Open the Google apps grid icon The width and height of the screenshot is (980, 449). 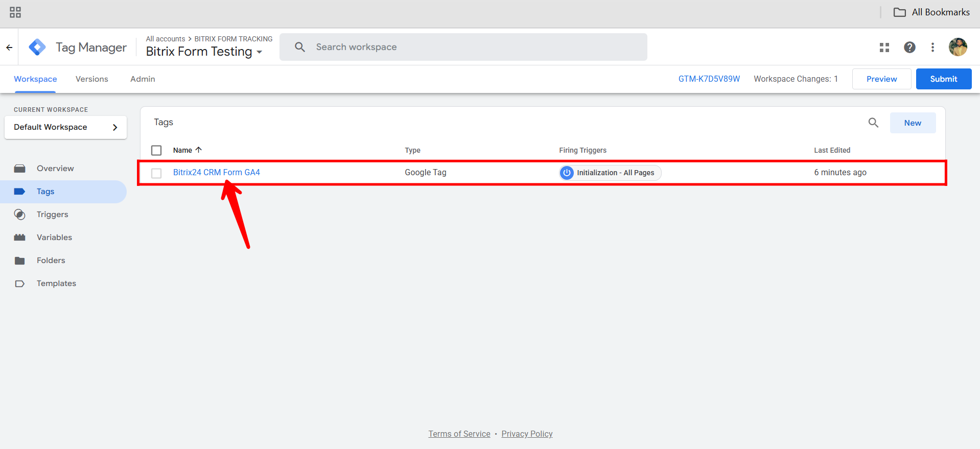point(884,48)
